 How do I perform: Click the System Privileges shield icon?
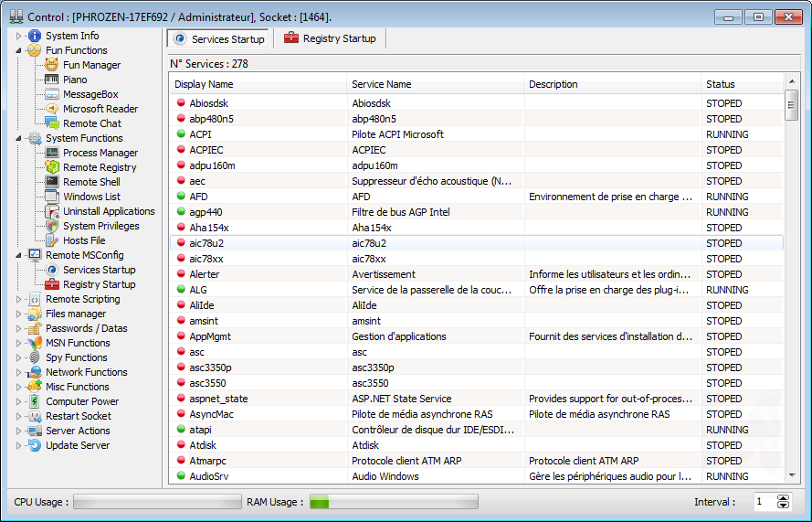52,226
